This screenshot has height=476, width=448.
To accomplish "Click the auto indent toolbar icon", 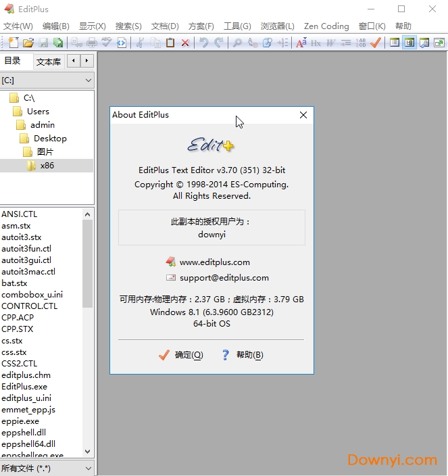I will [345, 43].
